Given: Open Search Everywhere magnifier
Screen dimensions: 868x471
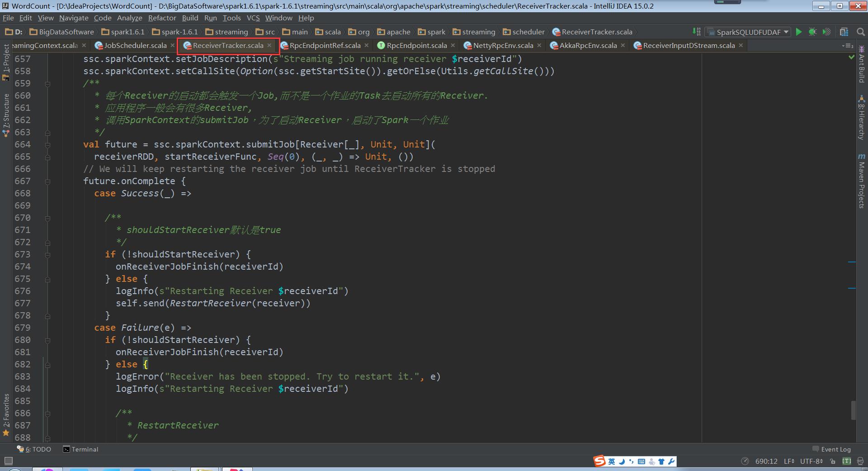Looking at the screenshot, I should pos(860,32).
